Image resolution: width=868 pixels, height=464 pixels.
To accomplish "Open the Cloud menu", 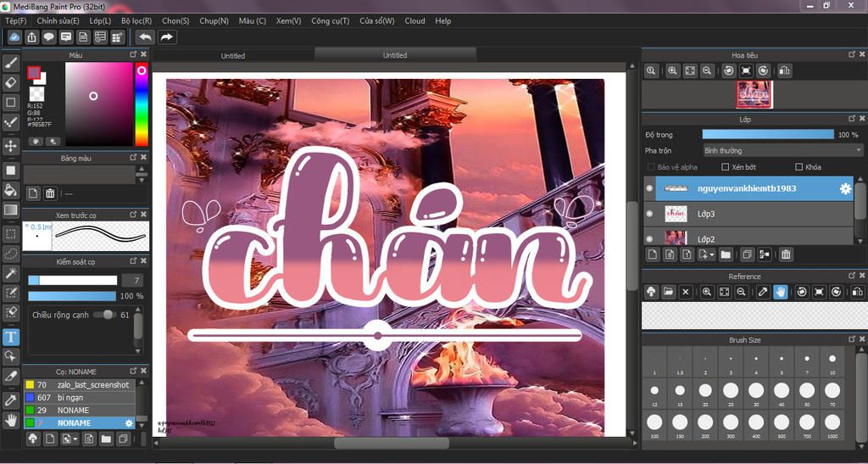I will point(415,21).
